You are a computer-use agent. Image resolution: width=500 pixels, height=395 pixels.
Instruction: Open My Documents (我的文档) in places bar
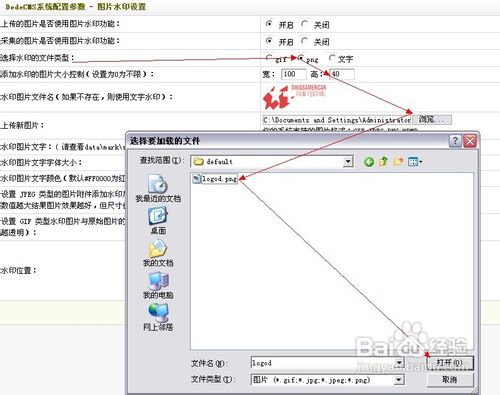tap(158, 253)
